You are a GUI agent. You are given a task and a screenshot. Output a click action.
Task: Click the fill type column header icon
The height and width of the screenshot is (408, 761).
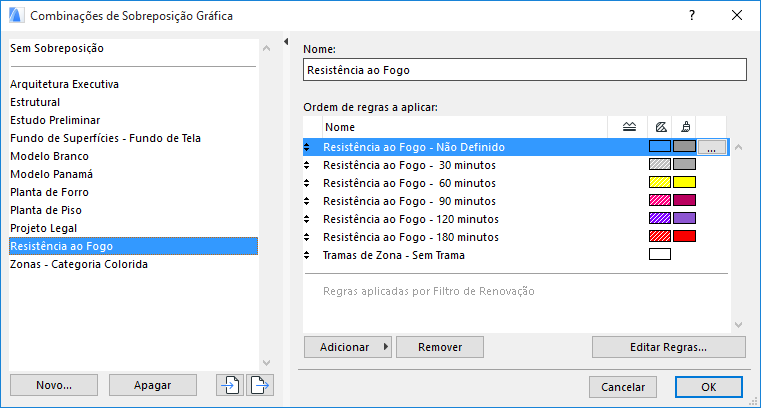click(660, 127)
